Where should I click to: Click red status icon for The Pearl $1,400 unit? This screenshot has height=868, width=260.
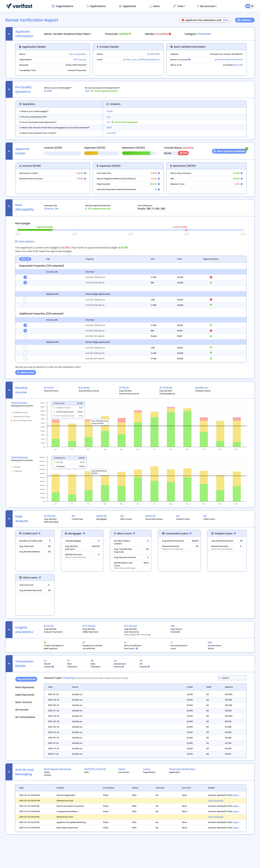click(211, 277)
